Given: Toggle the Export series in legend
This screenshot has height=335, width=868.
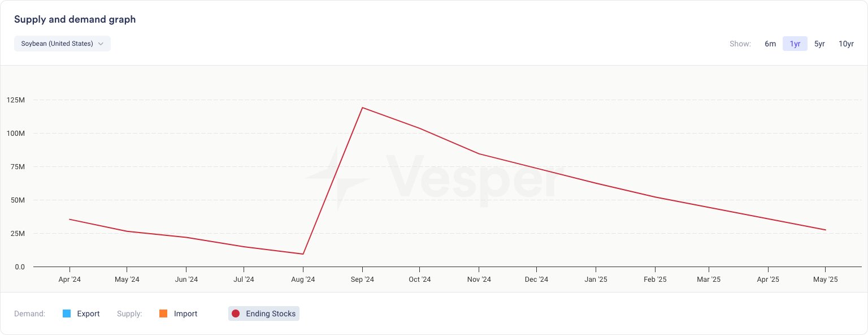Looking at the screenshot, I should click(x=88, y=313).
